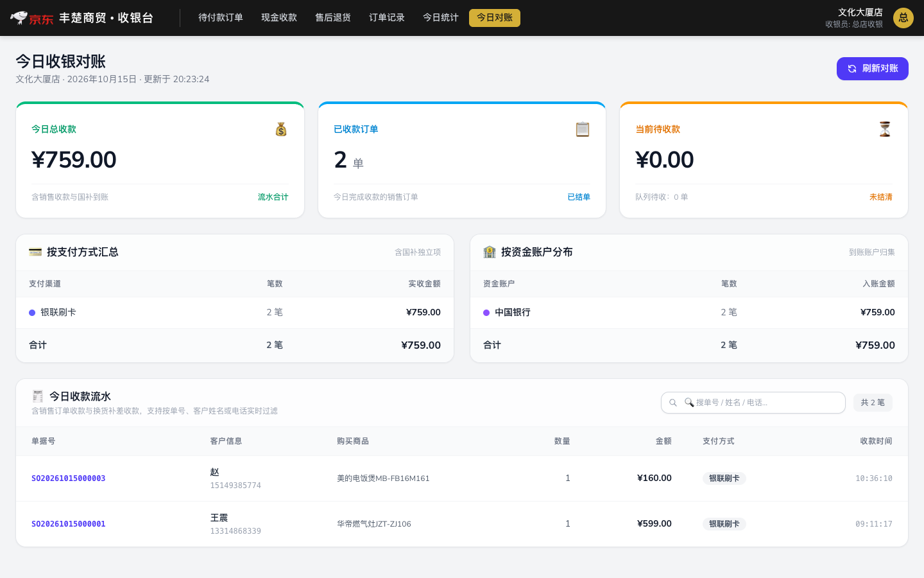
Task: Click the 银联刷卡 tag for ¥599.00 order
Action: (724, 524)
